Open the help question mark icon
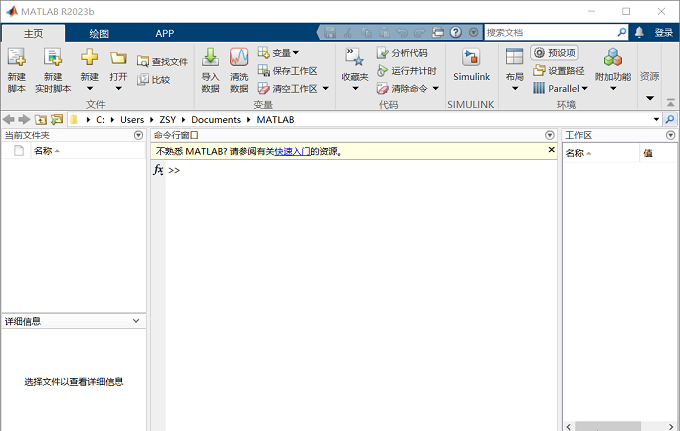Image resolution: width=680 pixels, height=431 pixels. [x=455, y=33]
